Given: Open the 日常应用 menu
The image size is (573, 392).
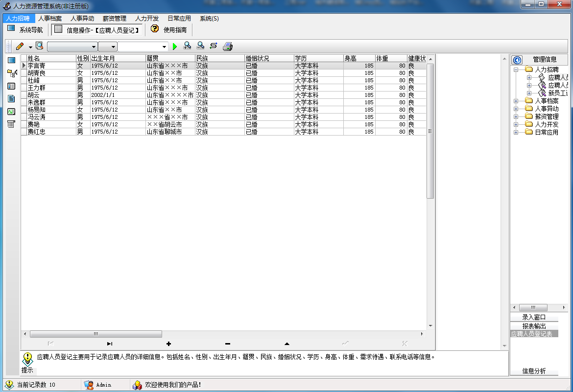Looking at the screenshot, I should pos(179,18).
